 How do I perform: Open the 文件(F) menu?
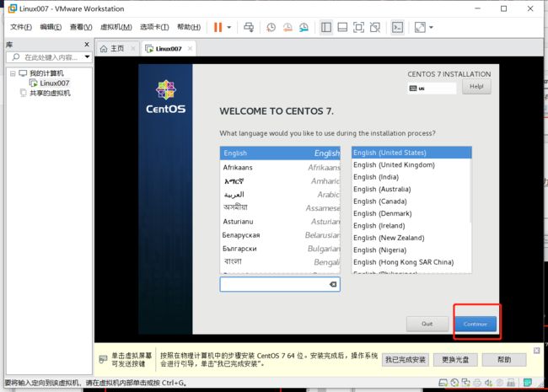20,27
